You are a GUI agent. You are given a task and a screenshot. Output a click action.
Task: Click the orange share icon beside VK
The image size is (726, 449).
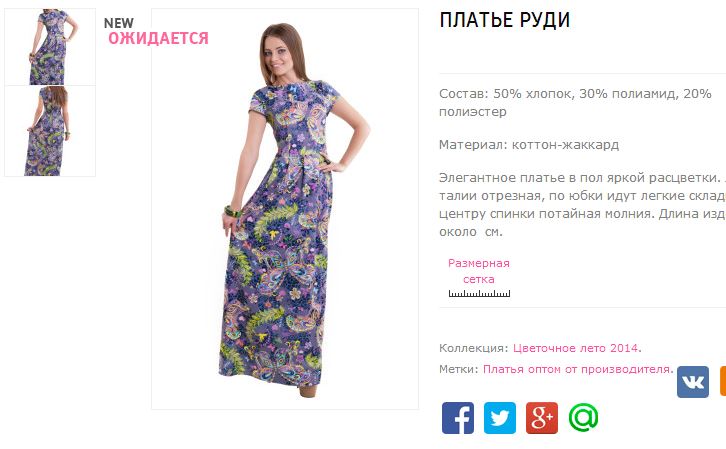(723, 381)
